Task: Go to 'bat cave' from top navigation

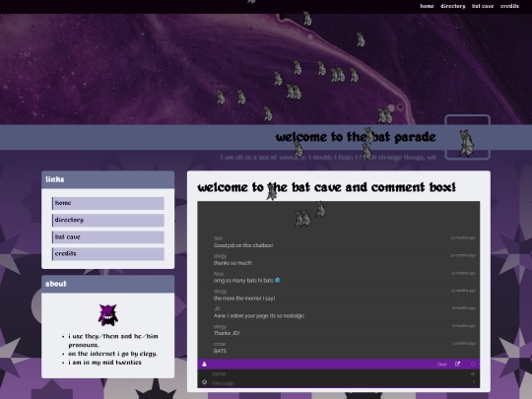Action: (x=483, y=6)
